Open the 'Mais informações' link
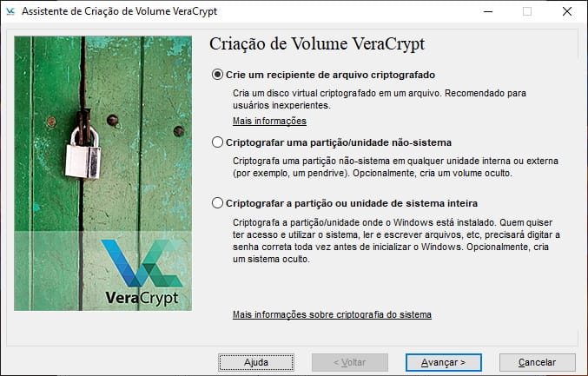The height and width of the screenshot is (376, 588). [x=269, y=121]
